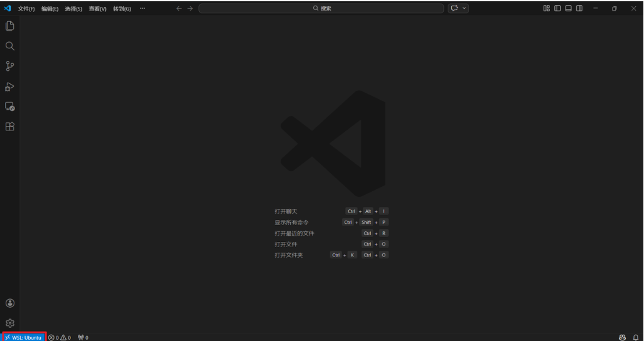Click the P key hint for all commands
Screen dimensions: 644x341
tap(384, 222)
